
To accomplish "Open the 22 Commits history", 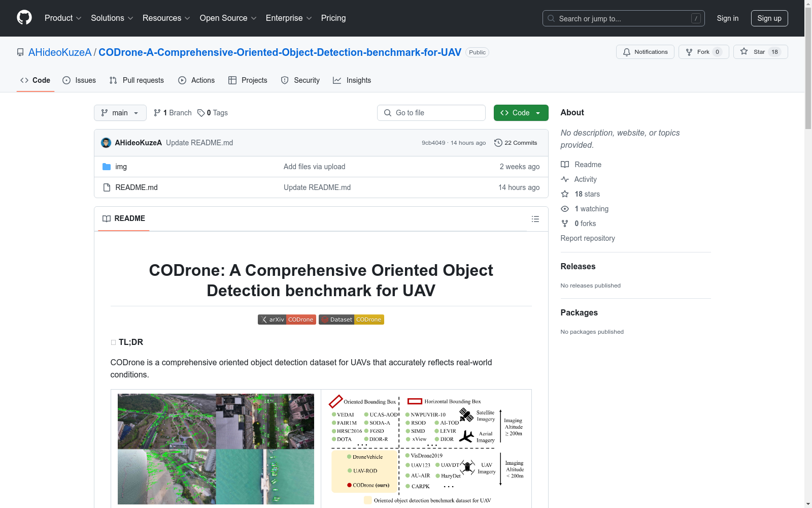I will tap(516, 143).
